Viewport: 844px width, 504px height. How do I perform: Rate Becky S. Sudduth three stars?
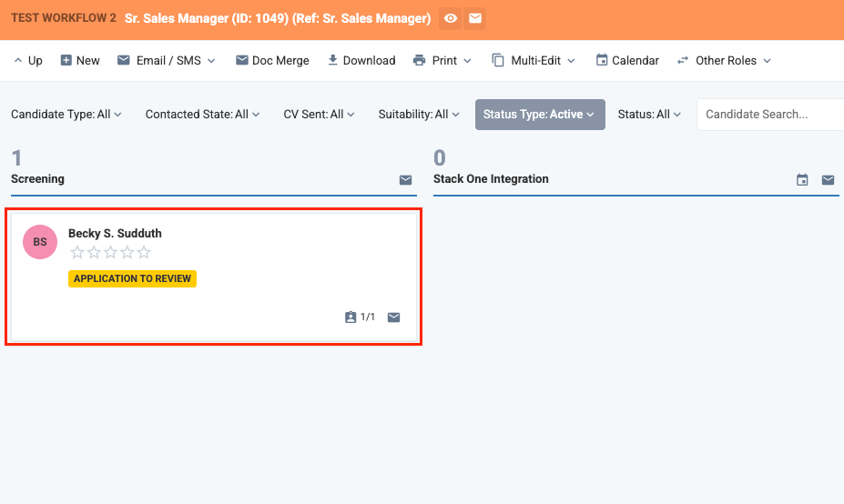[x=110, y=252]
